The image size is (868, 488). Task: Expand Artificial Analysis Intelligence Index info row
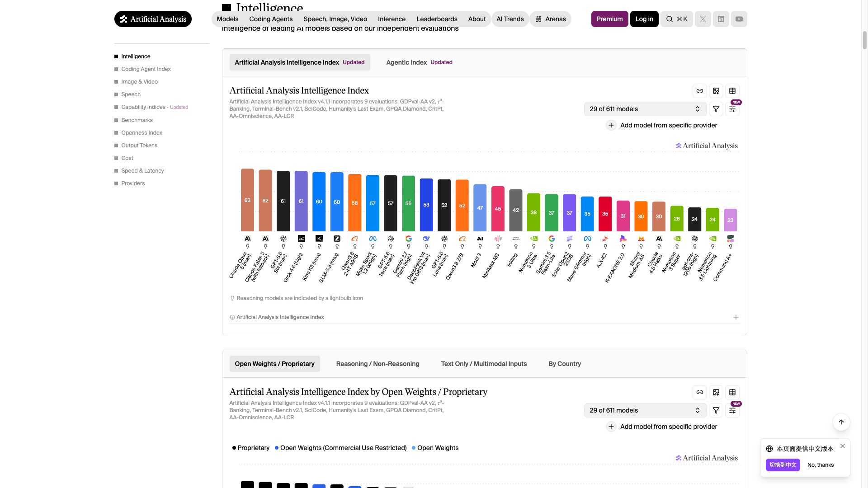484,317
